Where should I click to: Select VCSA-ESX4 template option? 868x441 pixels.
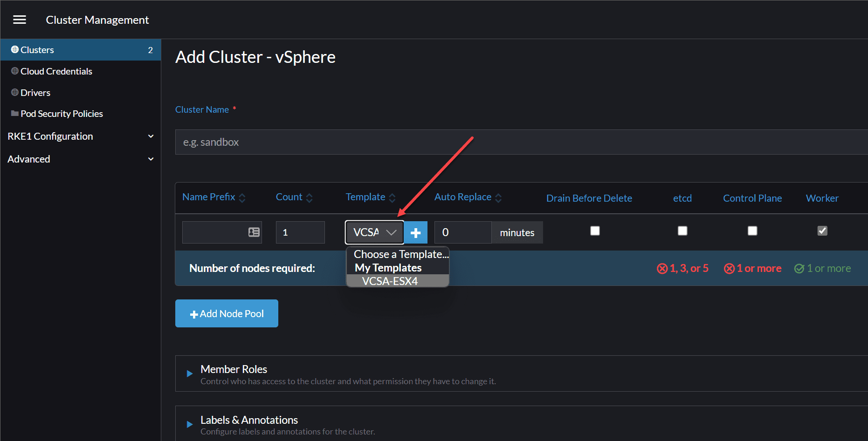click(398, 281)
